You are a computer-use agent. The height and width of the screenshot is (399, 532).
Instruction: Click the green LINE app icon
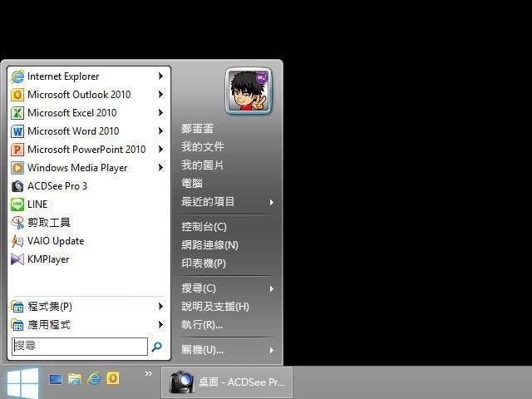pyautogui.click(x=17, y=204)
